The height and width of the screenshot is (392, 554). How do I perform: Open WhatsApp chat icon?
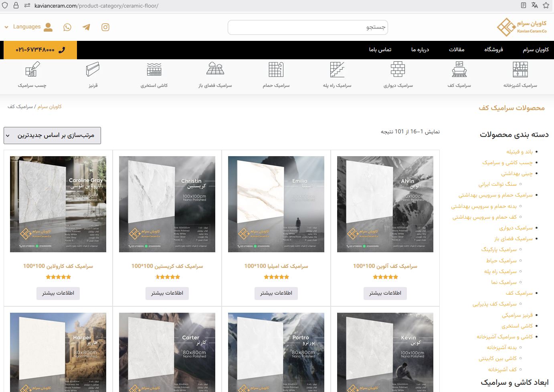tap(67, 27)
